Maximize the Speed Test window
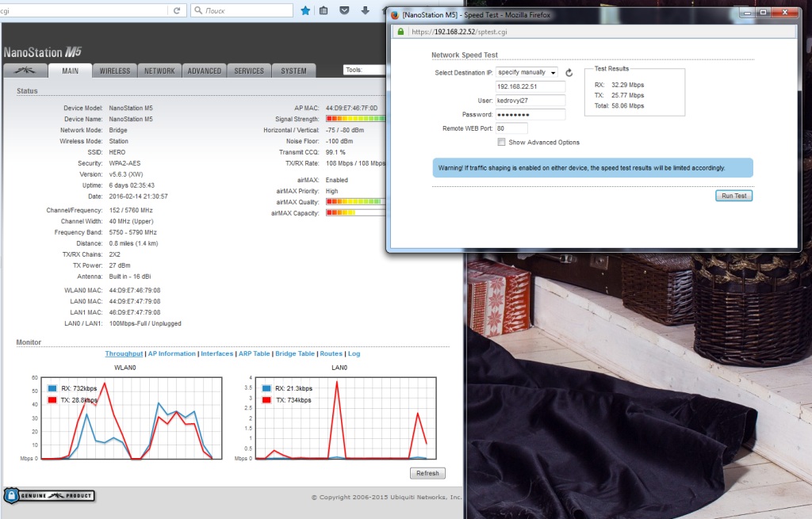This screenshot has width=812, height=519. pos(763,13)
